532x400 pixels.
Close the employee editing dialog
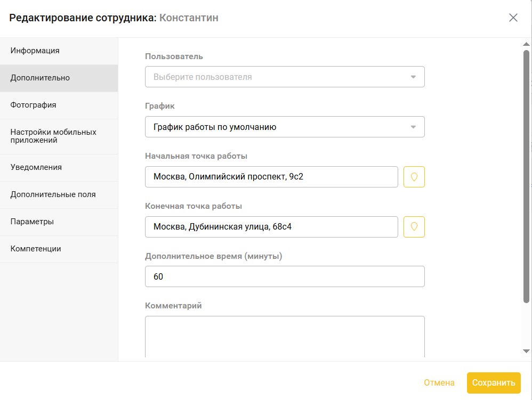click(513, 18)
